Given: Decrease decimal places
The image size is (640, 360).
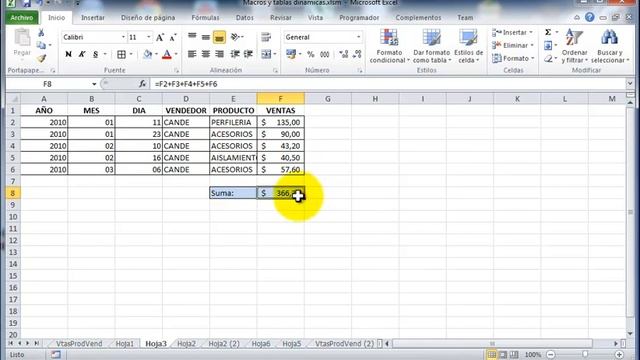Looking at the screenshot, I should point(357,54).
